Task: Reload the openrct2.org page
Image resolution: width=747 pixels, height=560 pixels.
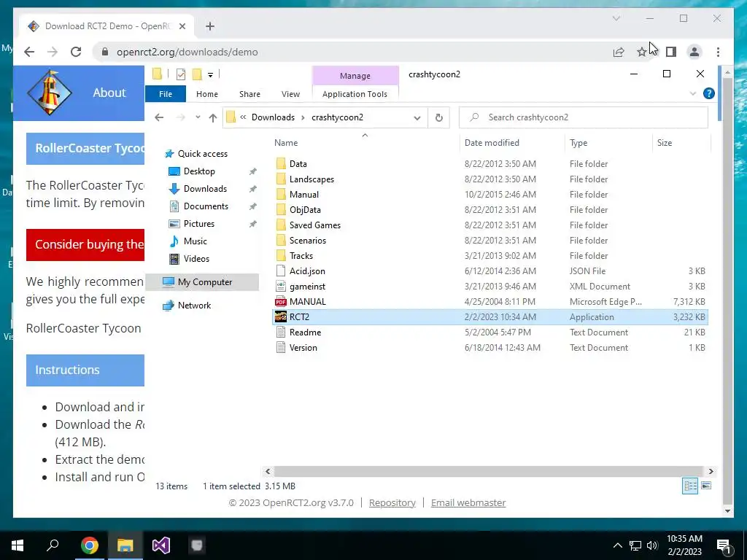Action: click(x=76, y=52)
